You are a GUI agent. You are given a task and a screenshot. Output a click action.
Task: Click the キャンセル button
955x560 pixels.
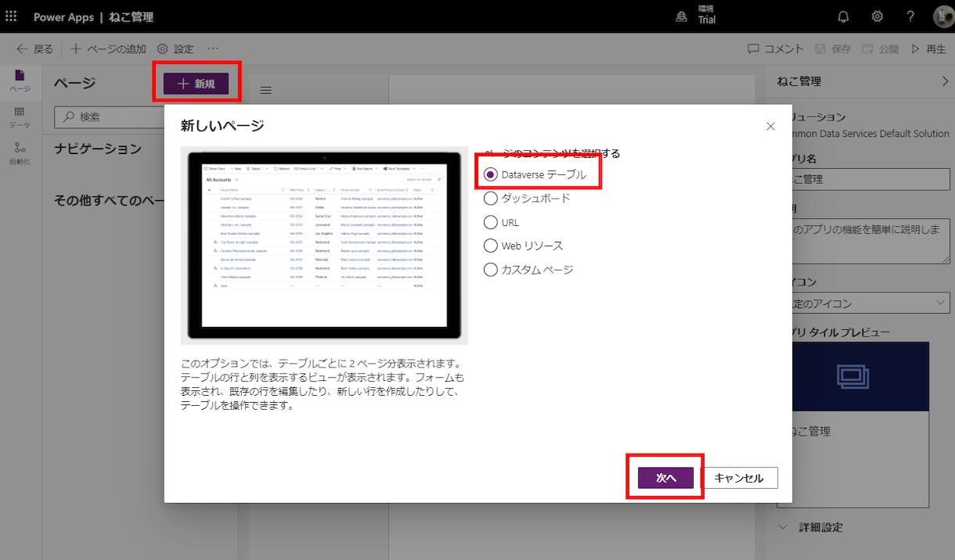(739, 478)
